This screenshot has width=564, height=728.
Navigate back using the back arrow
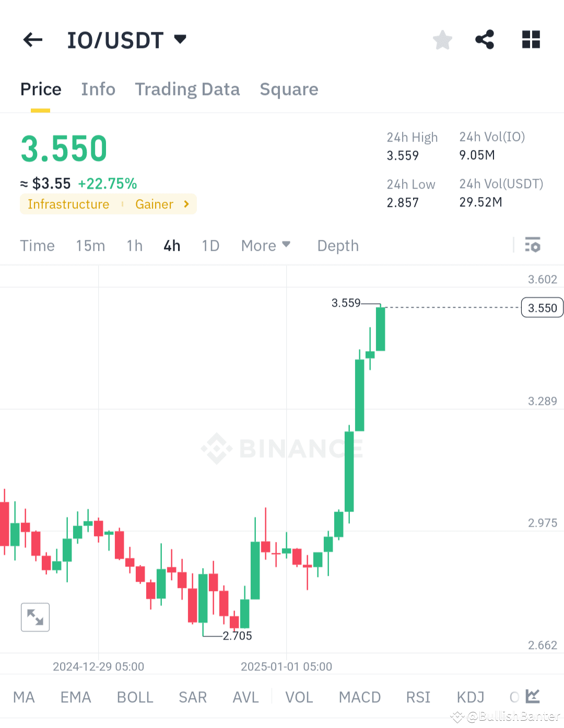32,40
